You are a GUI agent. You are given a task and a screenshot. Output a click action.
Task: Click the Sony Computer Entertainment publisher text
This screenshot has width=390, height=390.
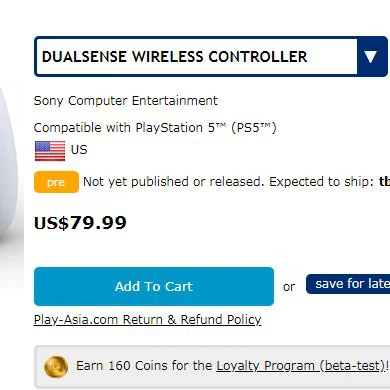(126, 101)
